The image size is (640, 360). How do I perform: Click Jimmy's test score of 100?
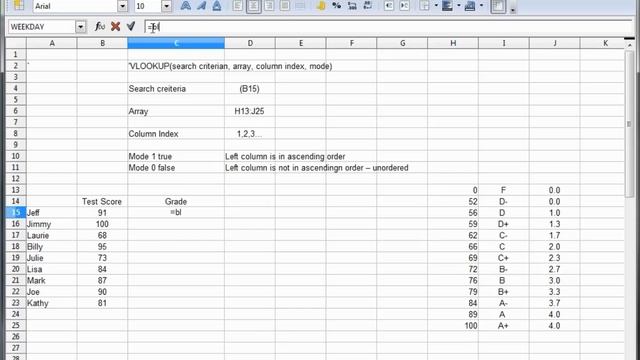(102, 224)
